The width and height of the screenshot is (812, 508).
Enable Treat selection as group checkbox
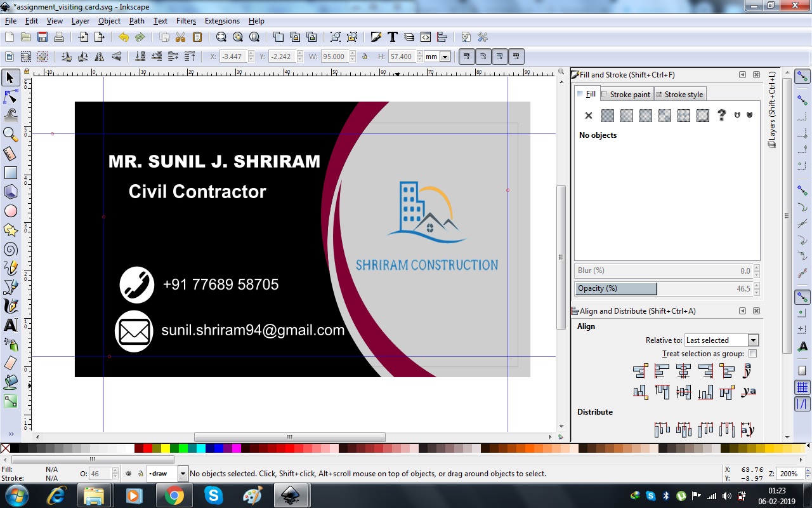pyautogui.click(x=753, y=354)
